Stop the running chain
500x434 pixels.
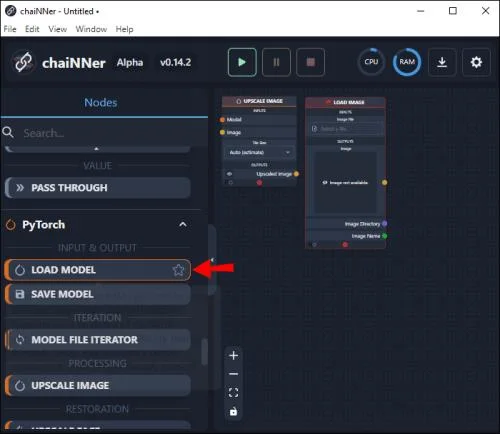[311, 62]
